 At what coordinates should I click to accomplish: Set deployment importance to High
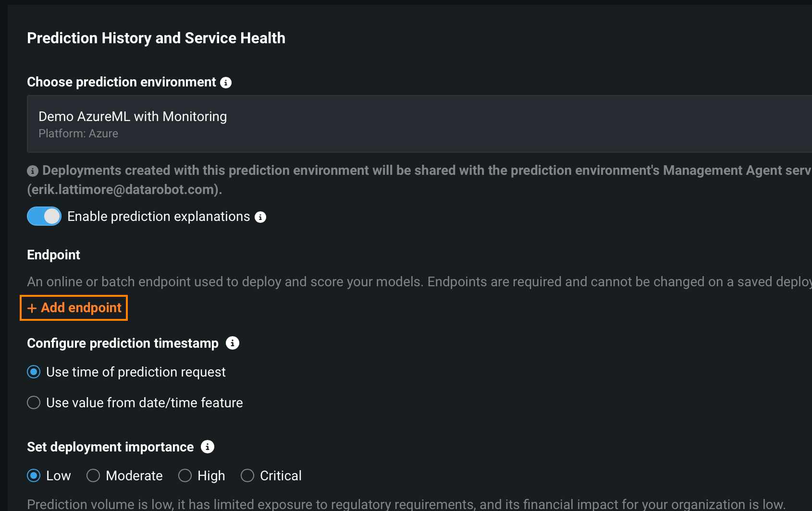pyautogui.click(x=185, y=475)
